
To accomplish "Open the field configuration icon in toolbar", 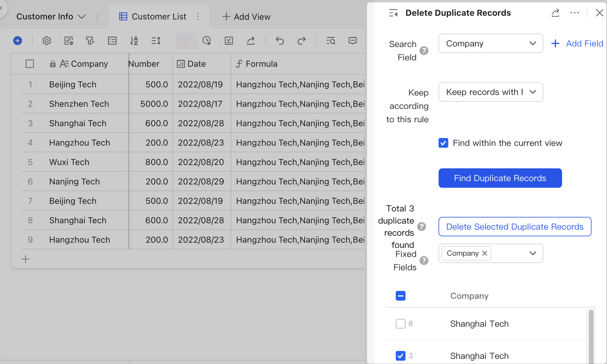I will pyautogui.click(x=69, y=41).
